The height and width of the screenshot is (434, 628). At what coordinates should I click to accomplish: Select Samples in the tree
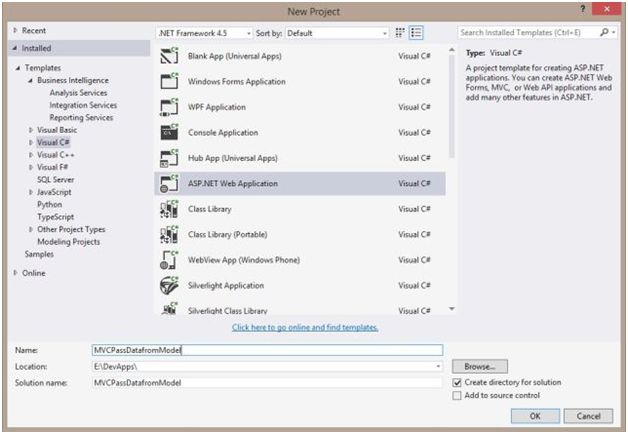39,254
